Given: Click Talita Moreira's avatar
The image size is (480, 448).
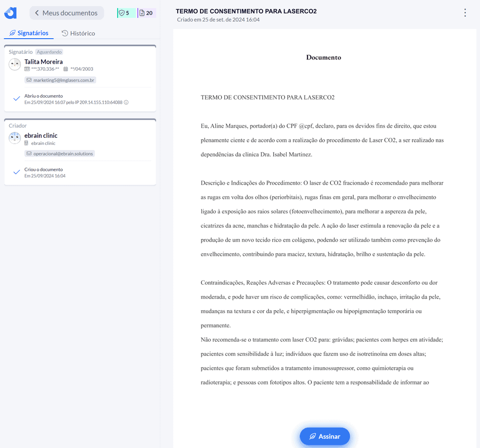Looking at the screenshot, I should 15,65.
